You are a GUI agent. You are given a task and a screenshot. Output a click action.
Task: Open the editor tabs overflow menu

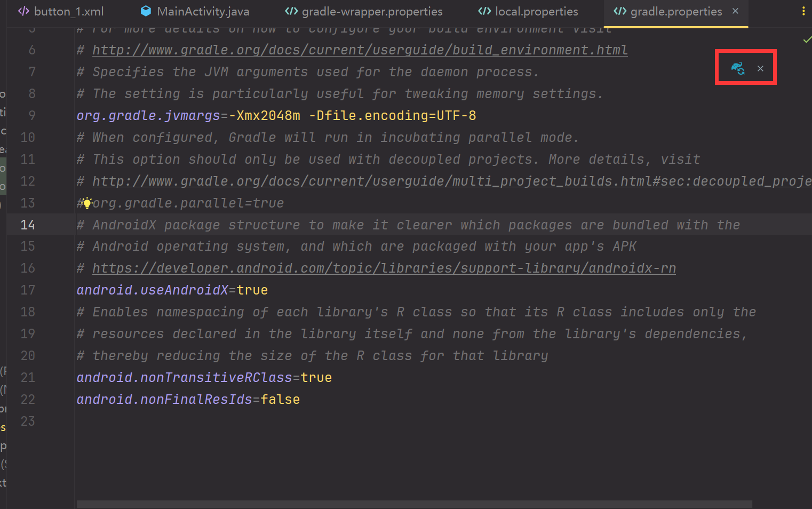pyautogui.click(x=803, y=11)
